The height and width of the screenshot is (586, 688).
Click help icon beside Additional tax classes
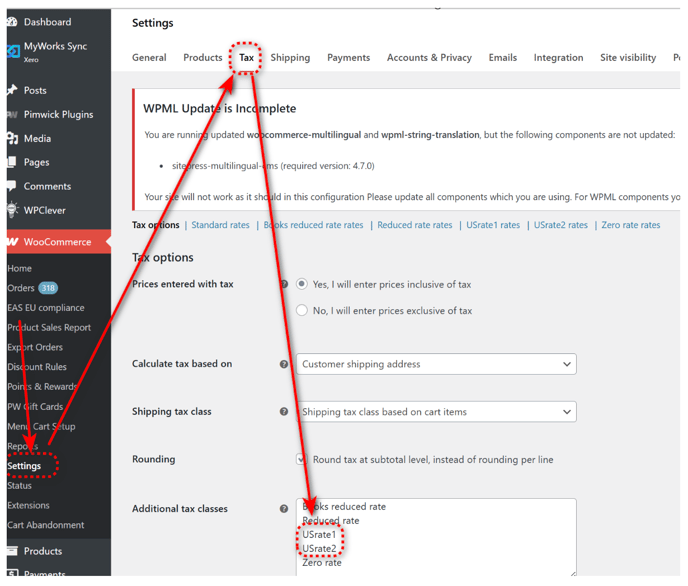[284, 509]
